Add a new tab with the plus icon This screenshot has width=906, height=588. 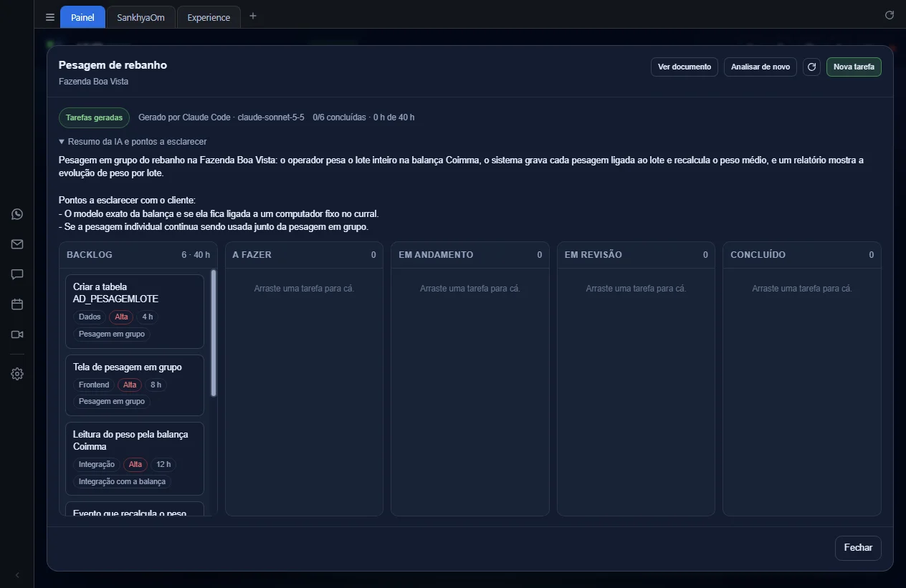coord(253,16)
